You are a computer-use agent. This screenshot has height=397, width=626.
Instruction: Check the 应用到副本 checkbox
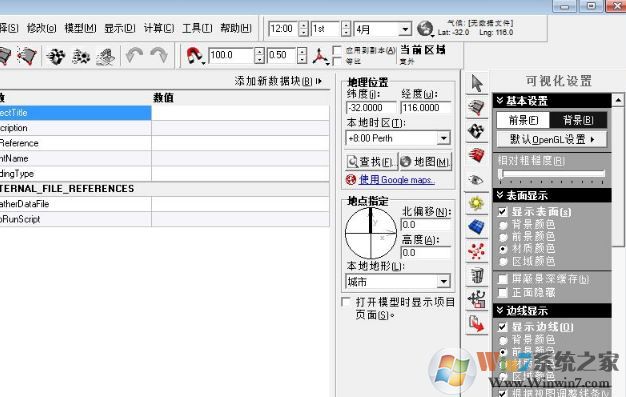(x=337, y=50)
